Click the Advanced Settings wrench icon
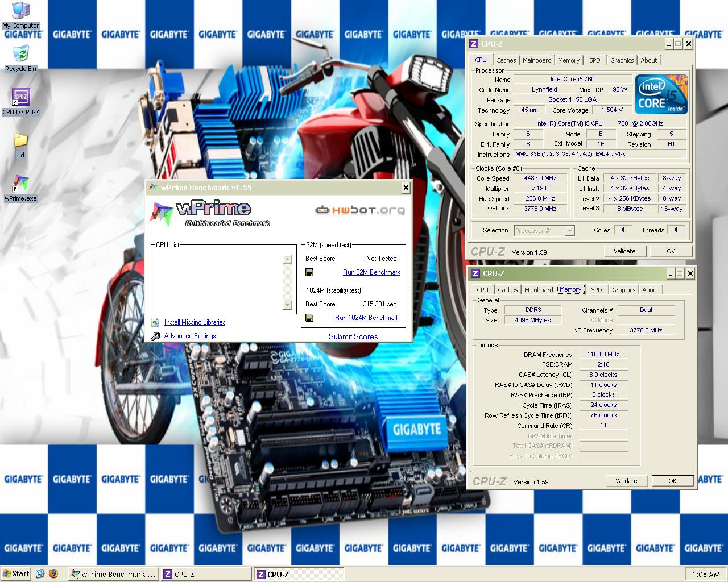728x582 pixels. (x=155, y=336)
